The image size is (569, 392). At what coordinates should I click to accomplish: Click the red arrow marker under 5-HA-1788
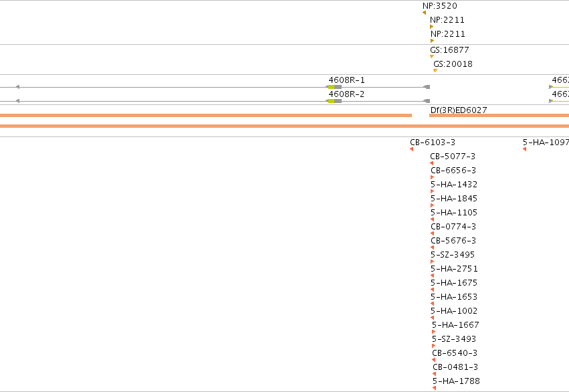435,389
